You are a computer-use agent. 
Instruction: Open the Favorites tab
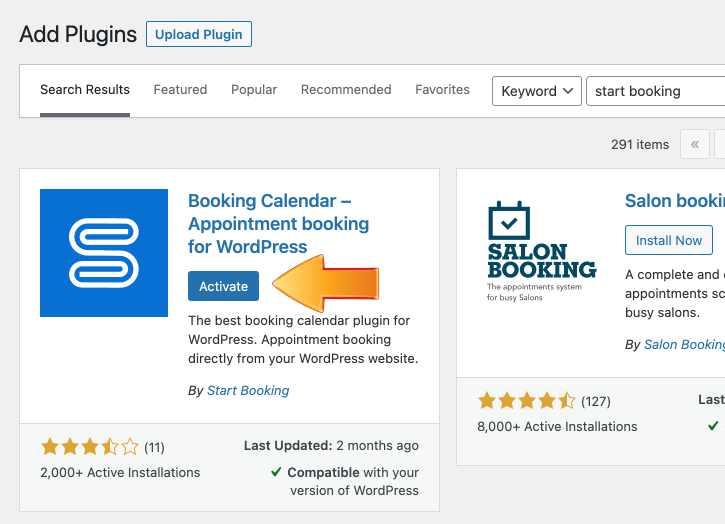(x=442, y=90)
